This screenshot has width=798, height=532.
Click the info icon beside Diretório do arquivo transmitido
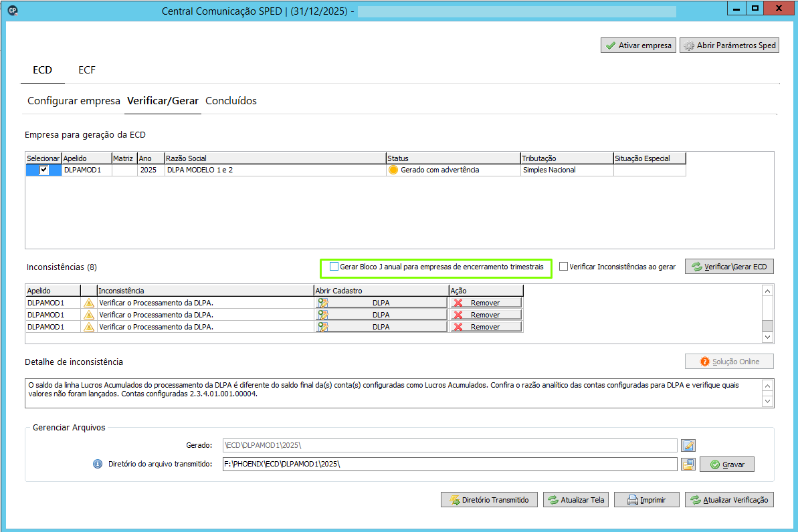point(98,464)
